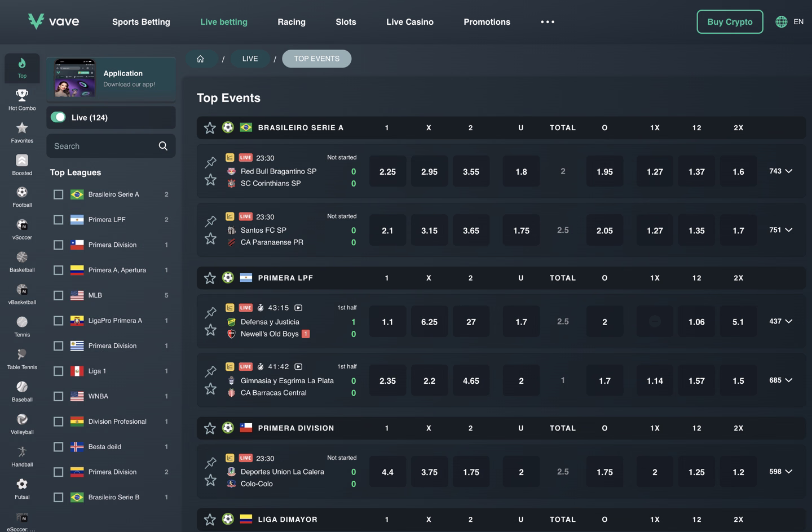Click the Search input field
The width and height of the screenshot is (812, 532).
(x=111, y=146)
